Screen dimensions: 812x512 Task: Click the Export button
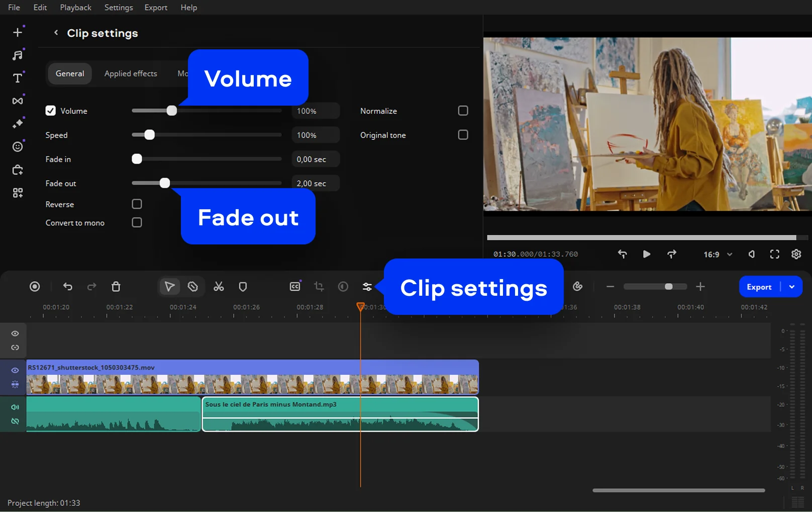pyautogui.click(x=759, y=287)
